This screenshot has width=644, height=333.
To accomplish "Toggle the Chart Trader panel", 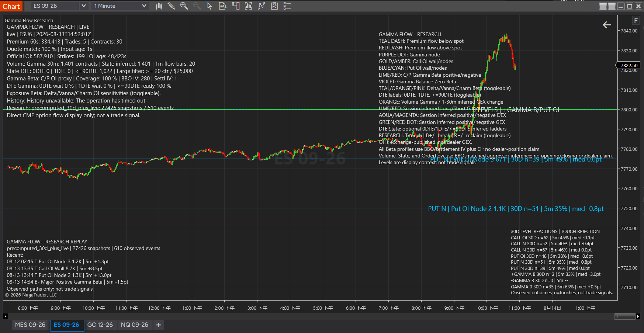I will click(x=235, y=6).
